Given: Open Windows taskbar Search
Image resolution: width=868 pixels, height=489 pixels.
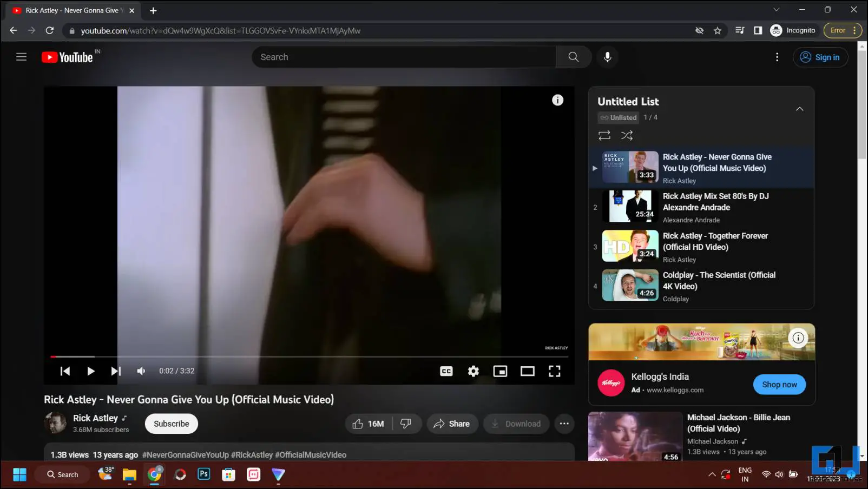Looking at the screenshot, I should click(62, 474).
